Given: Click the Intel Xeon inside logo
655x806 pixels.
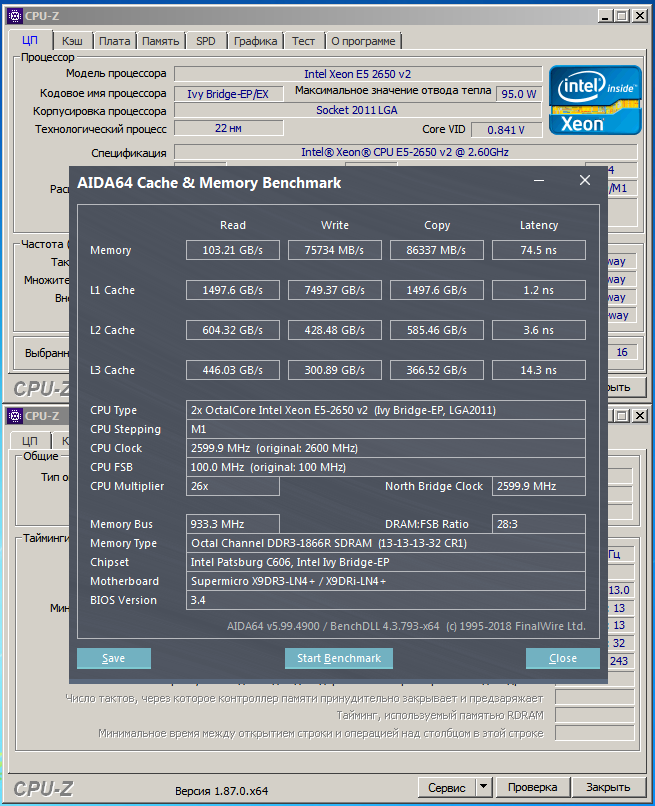Looking at the screenshot, I should point(595,100).
